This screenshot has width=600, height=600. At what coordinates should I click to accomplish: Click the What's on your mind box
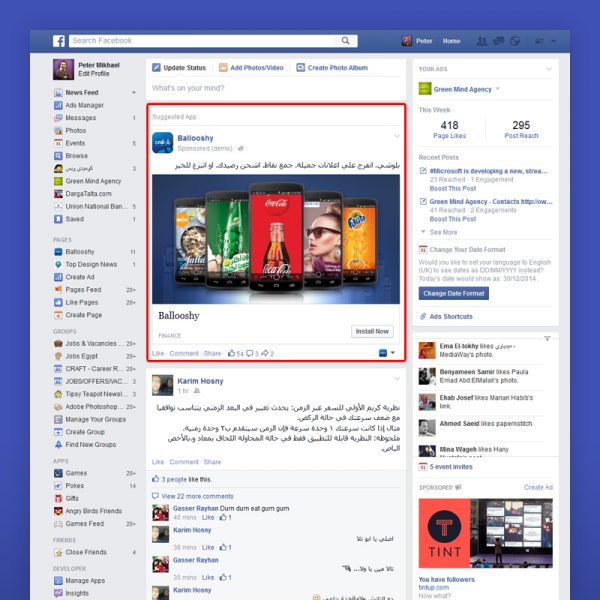276,88
